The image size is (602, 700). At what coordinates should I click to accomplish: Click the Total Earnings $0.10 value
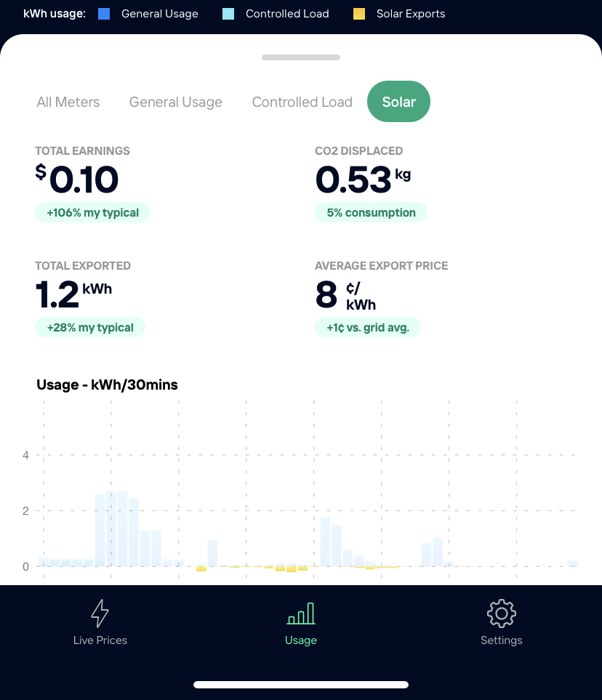[x=77, y=180]
